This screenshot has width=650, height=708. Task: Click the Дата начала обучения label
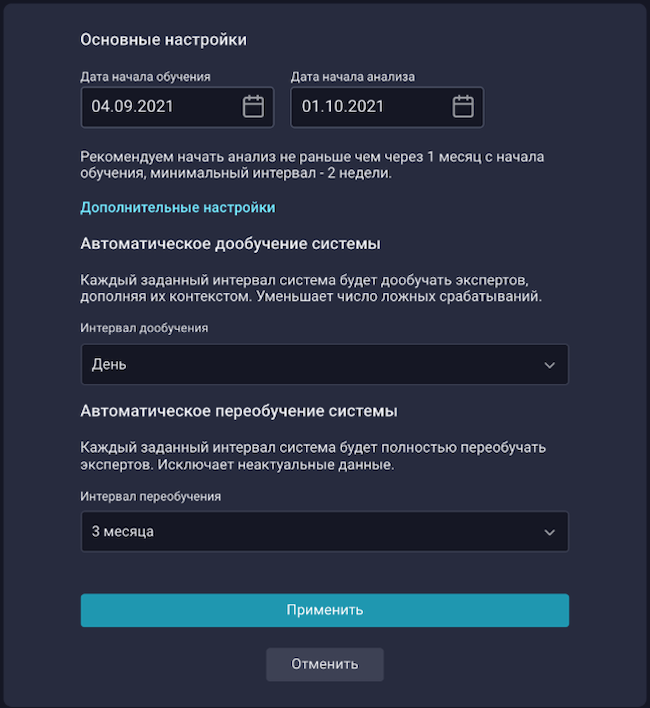click(145, 76)
